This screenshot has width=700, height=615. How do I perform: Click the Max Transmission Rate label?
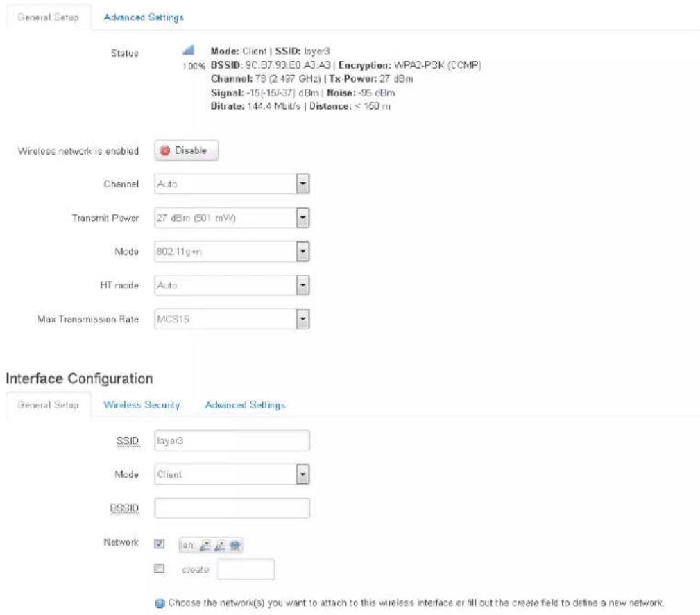(x=88, y=319)
